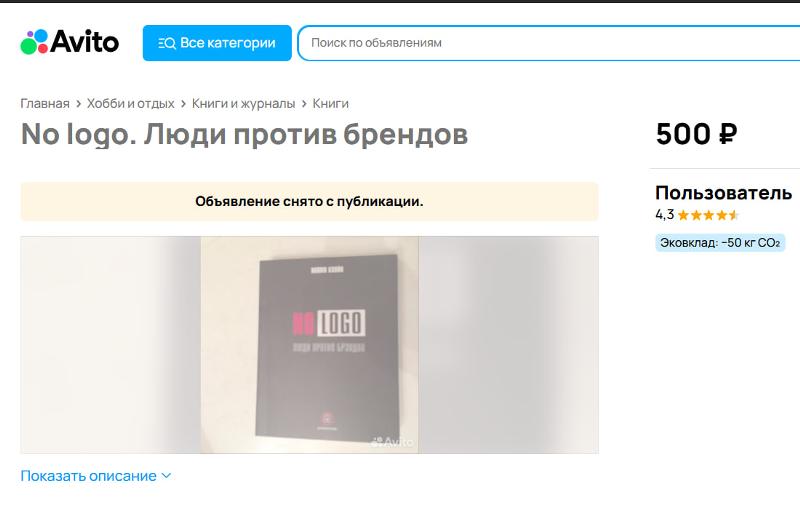
Task: Open the Все категории button
Action: tap(217, 43)
